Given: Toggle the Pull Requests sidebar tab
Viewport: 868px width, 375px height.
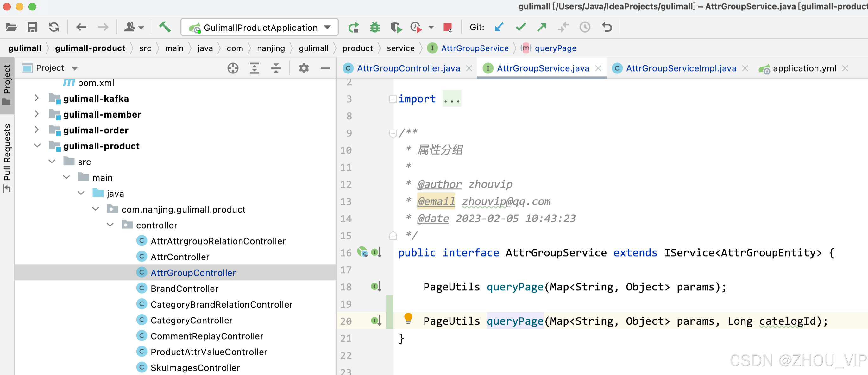Looking at the screenshot, I should point(7,158).
